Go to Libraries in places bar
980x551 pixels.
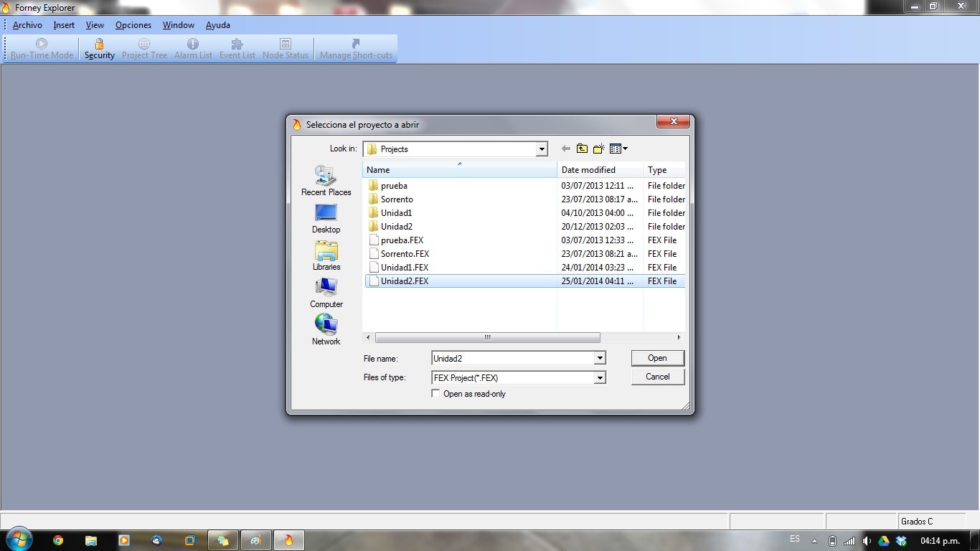(326, 255)
